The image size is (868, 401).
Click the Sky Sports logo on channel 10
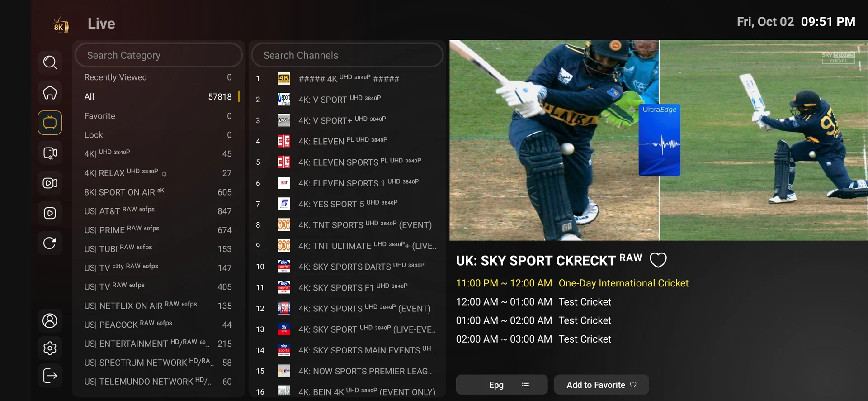(284, 267)
